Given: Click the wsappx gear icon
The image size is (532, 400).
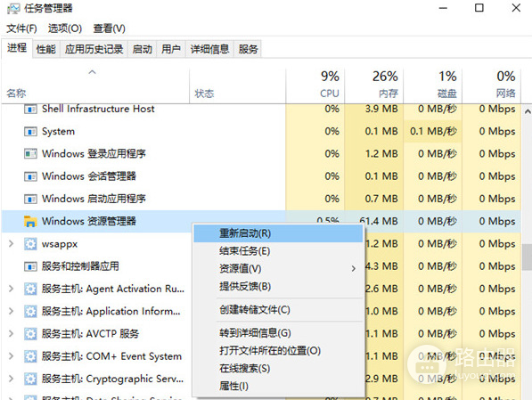Looking at the screenshot, I should coord(30,243).
